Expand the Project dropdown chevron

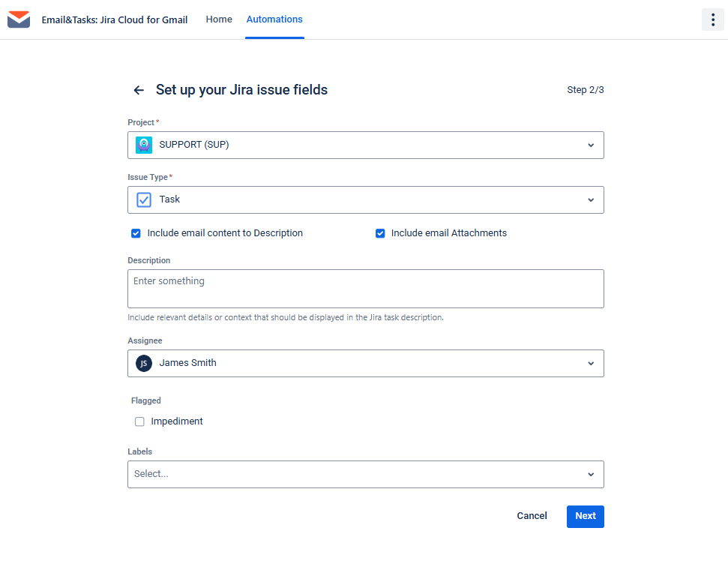pyautogui.click(x=591, y=145)
